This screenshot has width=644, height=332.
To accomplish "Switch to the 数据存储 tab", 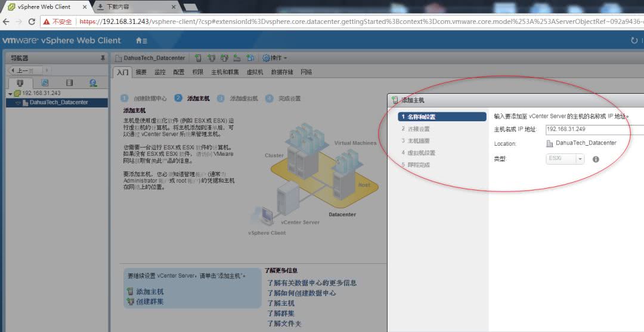I will pos(281,72).
